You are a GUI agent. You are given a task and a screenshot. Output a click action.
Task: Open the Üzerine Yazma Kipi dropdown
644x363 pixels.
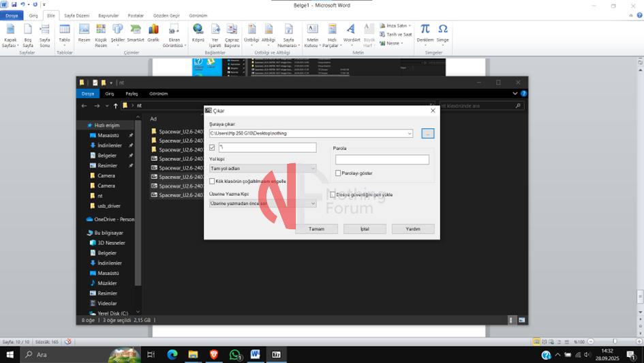pyautogui.click(x=262, y=203)
